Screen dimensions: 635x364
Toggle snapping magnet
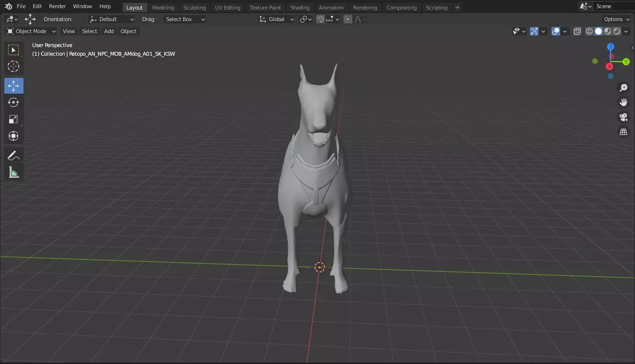[x=320, y=19]
